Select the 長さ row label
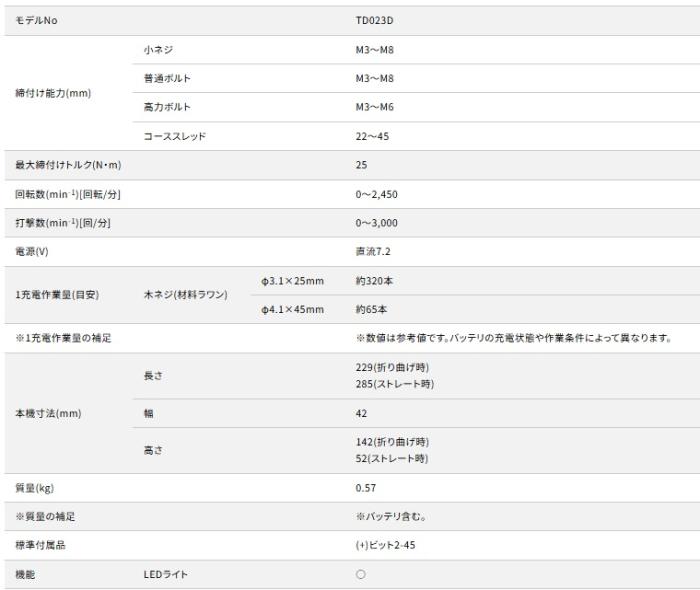This screenshot has width=700, height=590. tap(153, 376)
